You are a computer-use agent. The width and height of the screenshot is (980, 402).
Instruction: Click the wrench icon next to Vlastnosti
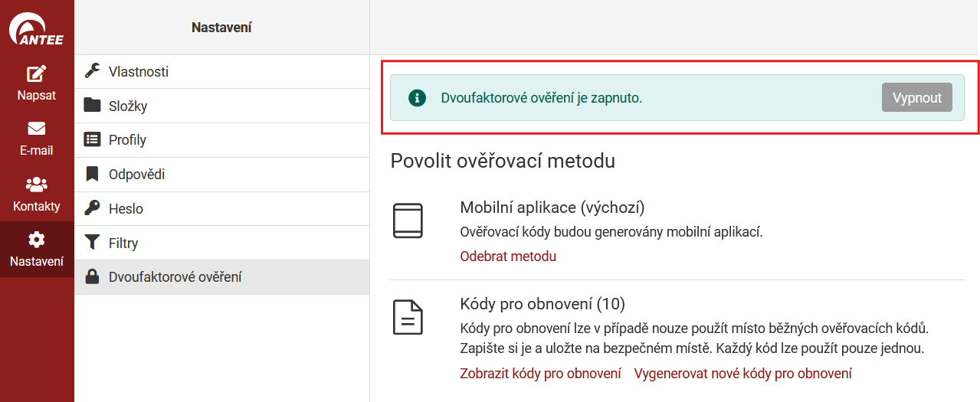click(93, 71)
